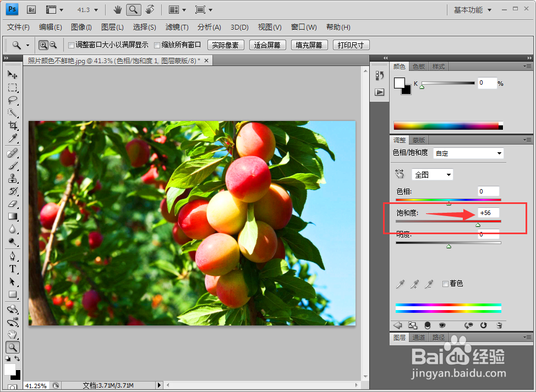Screen dimensions: 536x392
Task: Check 调整窗口大小以满屏显示 option
Action: tap(71, 45)
